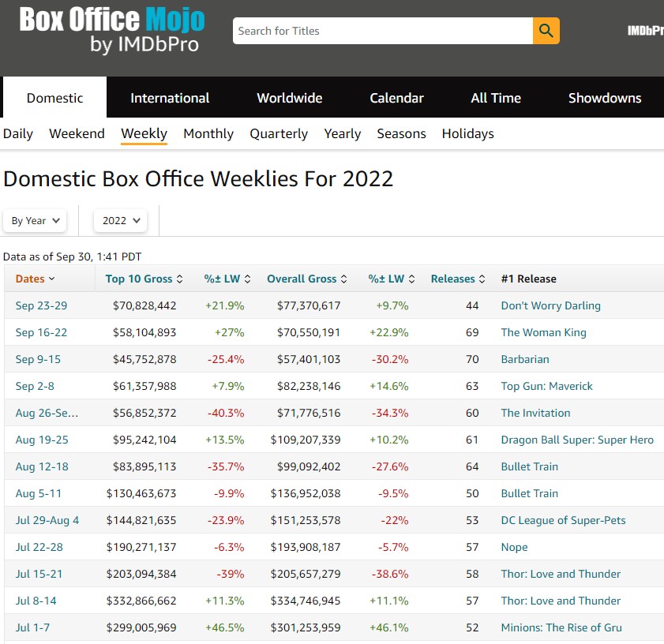Open the By Year dropdown
Viewport: 664px width, 644px height.
tap(35, 220)
